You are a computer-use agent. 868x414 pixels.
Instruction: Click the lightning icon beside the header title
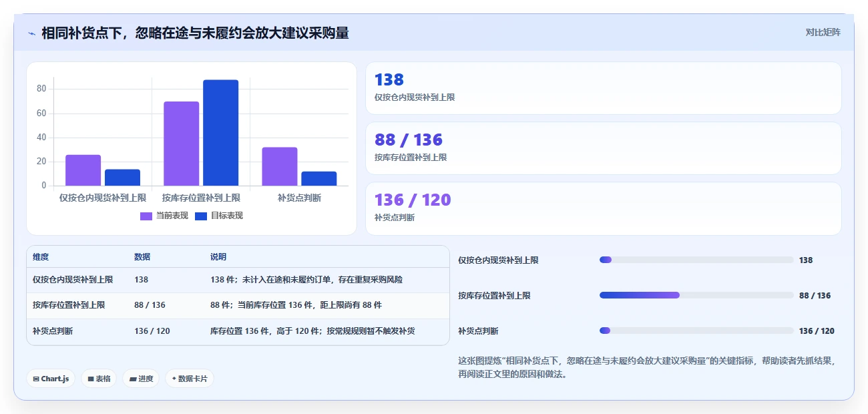pos(31,33)
